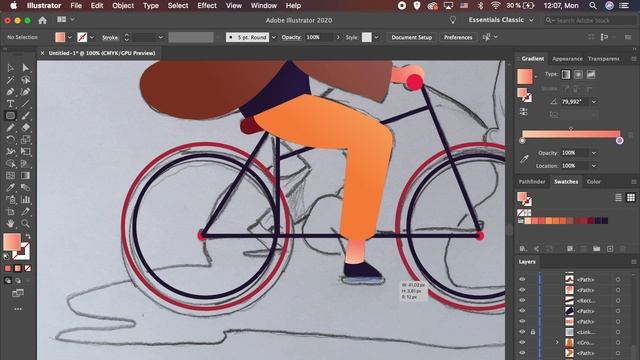Screen dimensions: 640x360
Task: Open the 5 pt. Round brush dropdown
Action: [273, 37]
